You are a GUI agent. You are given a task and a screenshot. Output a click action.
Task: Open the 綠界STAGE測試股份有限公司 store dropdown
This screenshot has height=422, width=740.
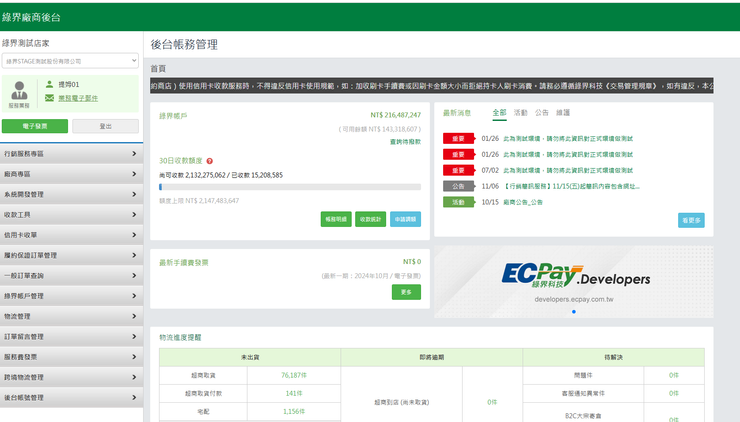point(70,61)
